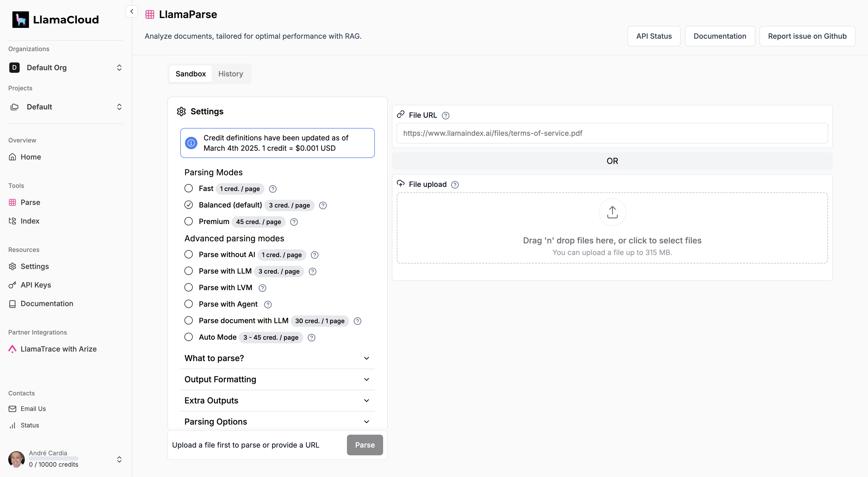
Task: Click the help icon beside Auto Mode
Action: click(x=311, y=338)
